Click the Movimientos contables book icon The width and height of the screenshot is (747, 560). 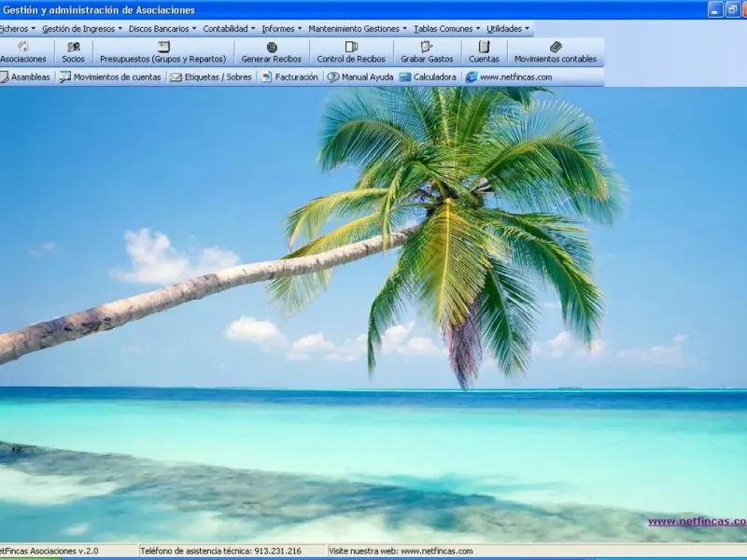point(556,47)
